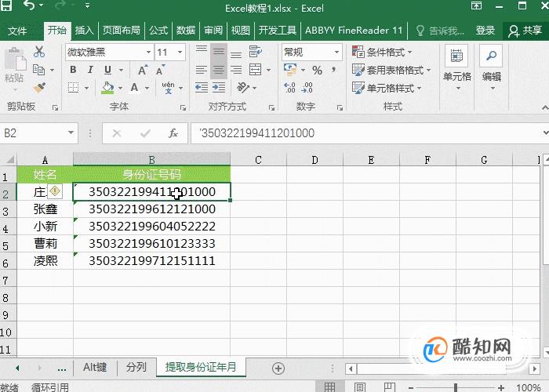Click the 登录 sign in link

click(485, 31)
